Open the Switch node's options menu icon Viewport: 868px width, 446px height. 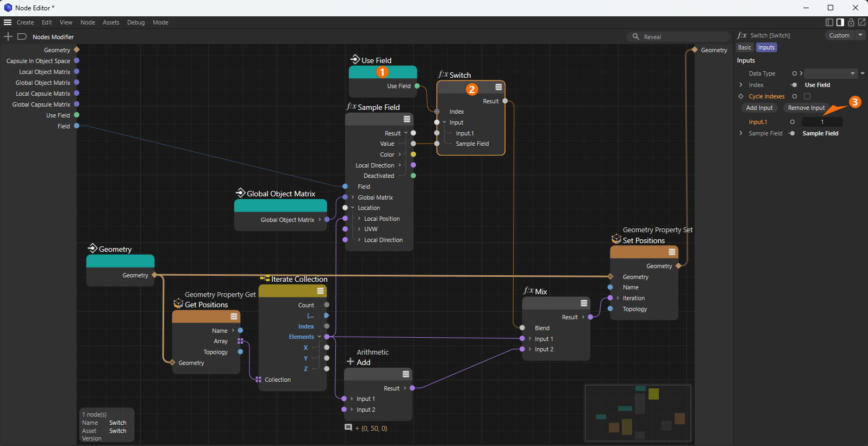click(498, 87)
